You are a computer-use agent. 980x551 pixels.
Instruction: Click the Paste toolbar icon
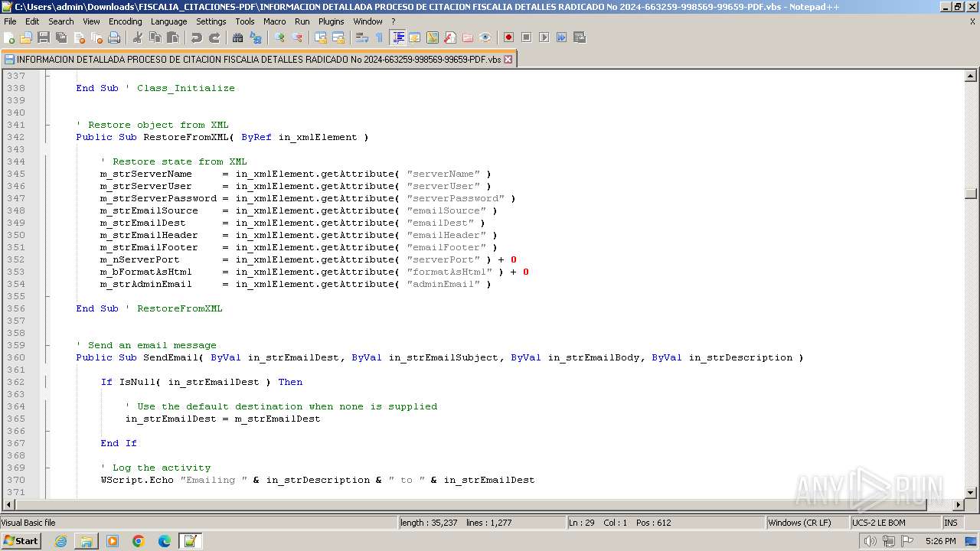173,37
